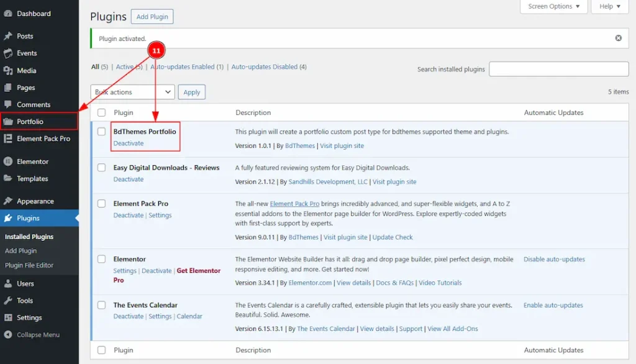Click the Users icon in sidebar
Screen dimensions: 636x364
click(8, 284)
